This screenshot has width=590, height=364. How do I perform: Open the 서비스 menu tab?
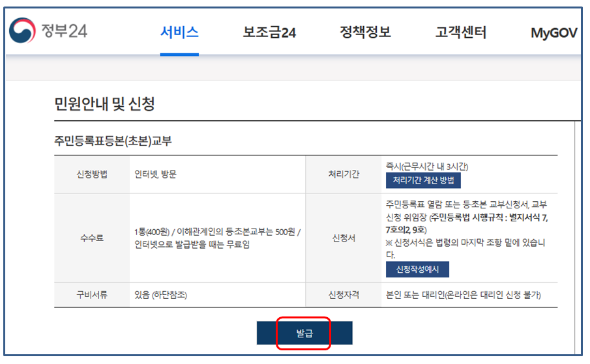pos(179,33)
